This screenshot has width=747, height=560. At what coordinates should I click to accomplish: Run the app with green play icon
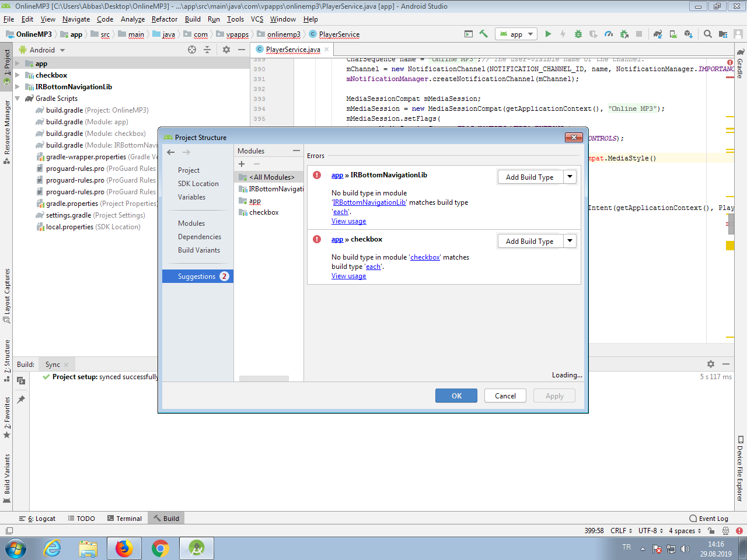click(548, 34)
